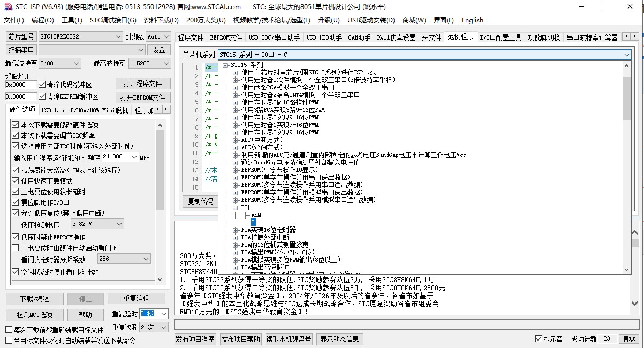The width and height of the screenshot is (644, 348).
Task: Switch to the 程序文件 tab
Action: tap(191, 37)
